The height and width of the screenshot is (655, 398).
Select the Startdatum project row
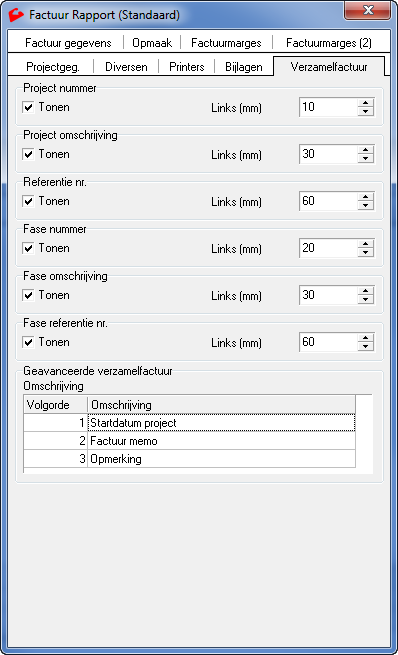(190, 423)
